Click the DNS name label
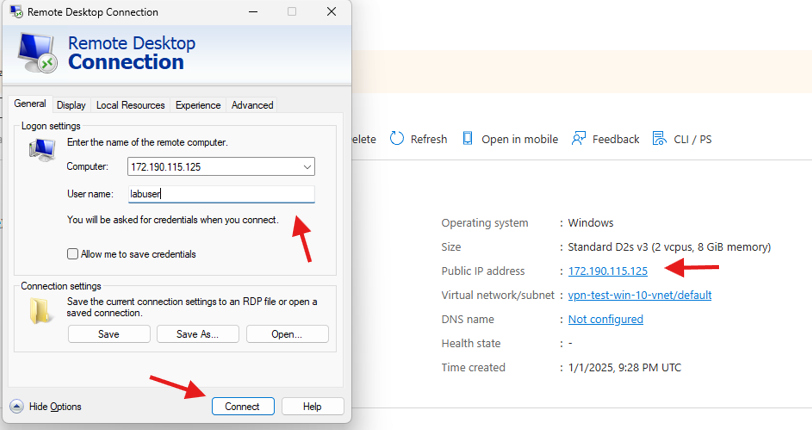The image size is (812, 430). [x=468, y=319]
